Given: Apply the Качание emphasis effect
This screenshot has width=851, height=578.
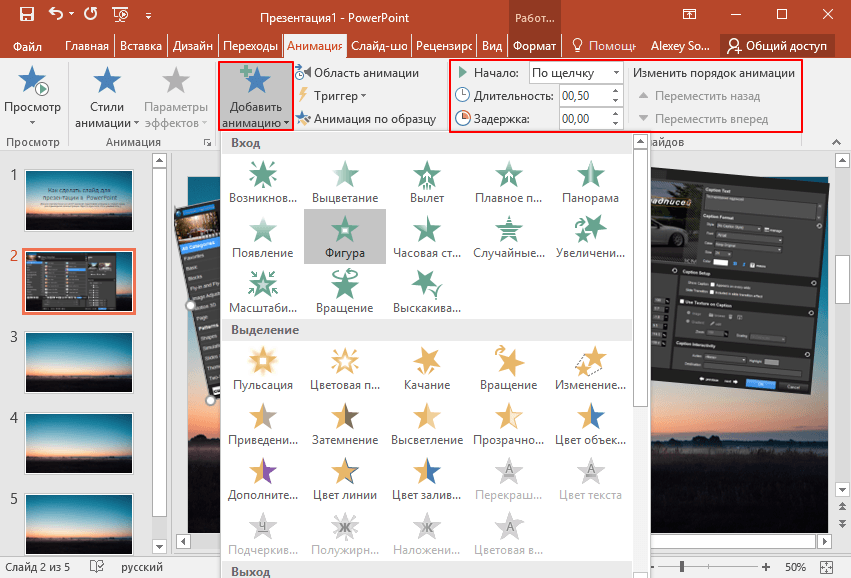Looking at the screenshot, I should coord(427,368).
